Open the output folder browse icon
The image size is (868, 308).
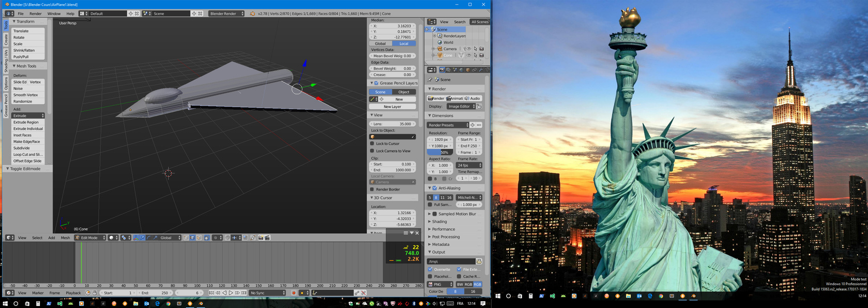479,261
